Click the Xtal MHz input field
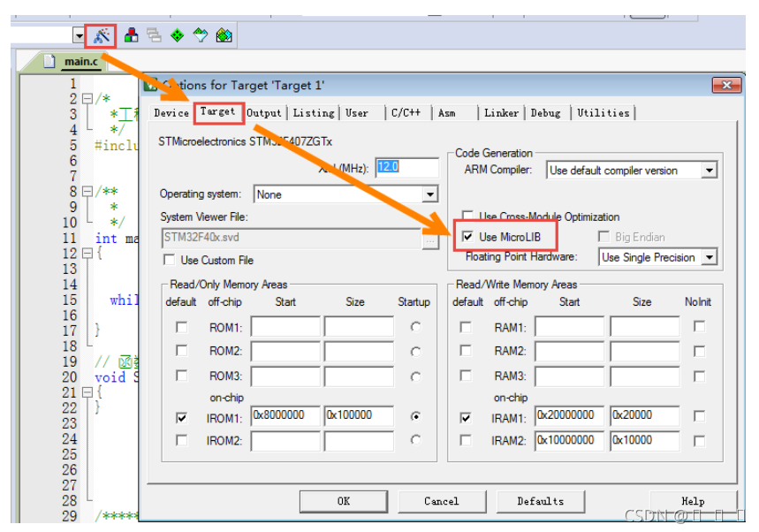 click(406, 168)
